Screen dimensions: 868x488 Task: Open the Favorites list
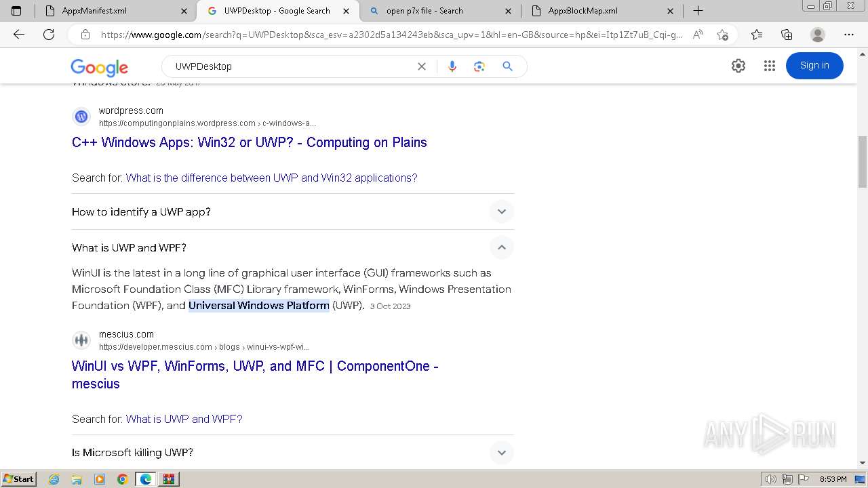[757, 35]
